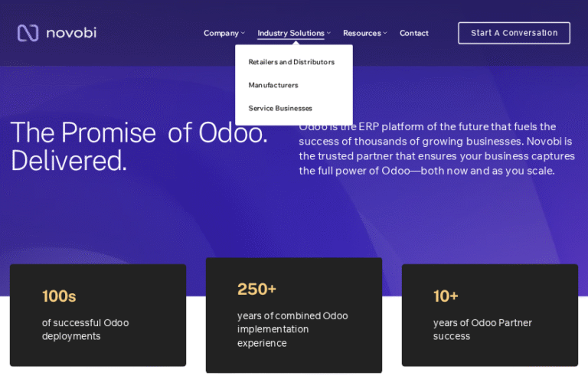Open the Resources menu
This screenshot has height=392, width=588.
click(362, 33)
